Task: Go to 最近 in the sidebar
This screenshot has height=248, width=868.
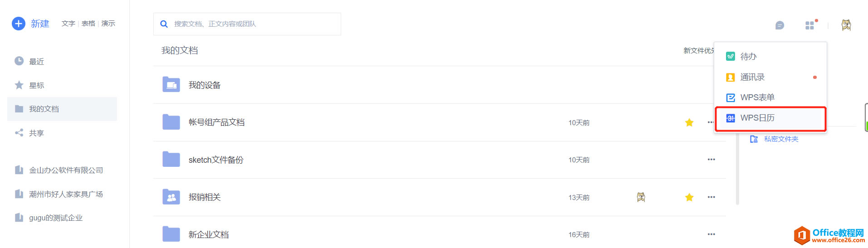Action: click(36, 62)
